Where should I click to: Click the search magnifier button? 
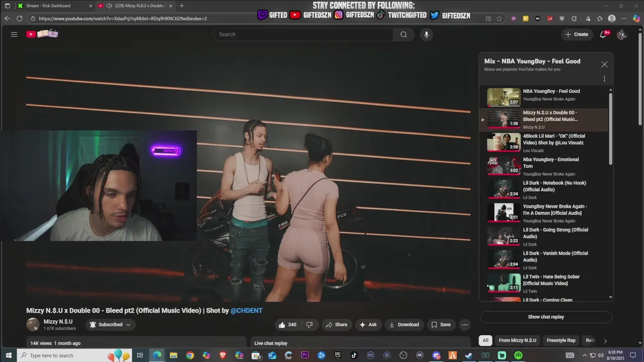pos(404,34)
